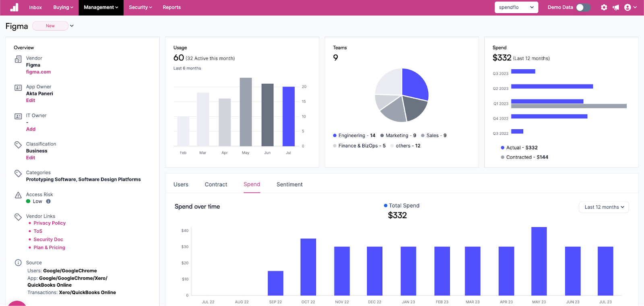The height and width of the screenshot is (306, 644).
Task: Click the Usage count 60
Action: tap(179, 58)
